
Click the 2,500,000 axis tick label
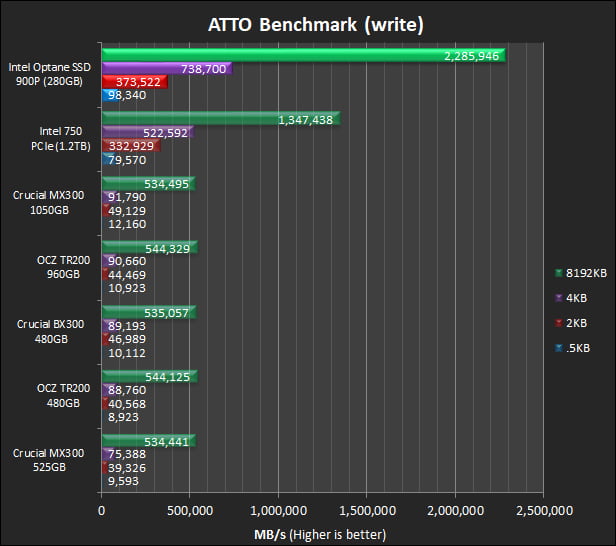click(544, 511)
